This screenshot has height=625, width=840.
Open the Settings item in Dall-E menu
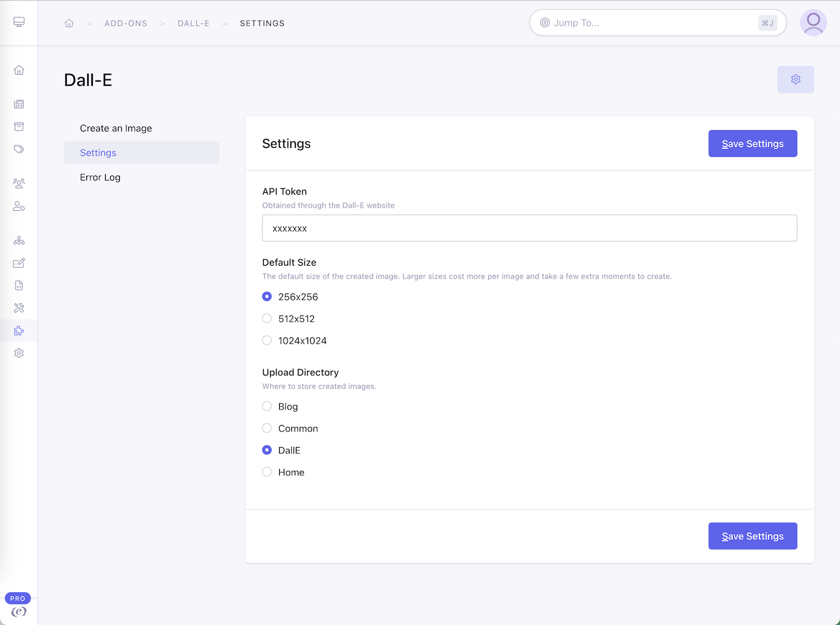pyautogui.click(x=142, y=153)
